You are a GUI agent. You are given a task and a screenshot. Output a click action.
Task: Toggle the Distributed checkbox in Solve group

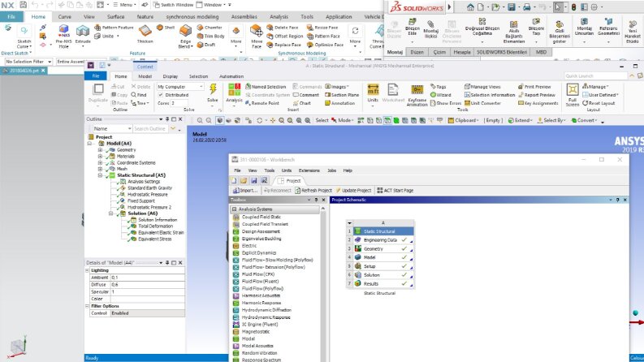[161, 95]
